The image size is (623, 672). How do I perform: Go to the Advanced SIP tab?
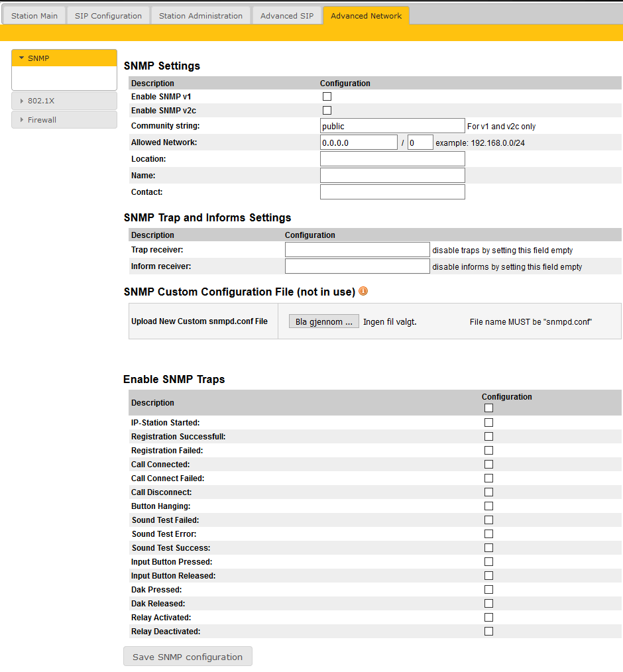click(x=287, y=16)
